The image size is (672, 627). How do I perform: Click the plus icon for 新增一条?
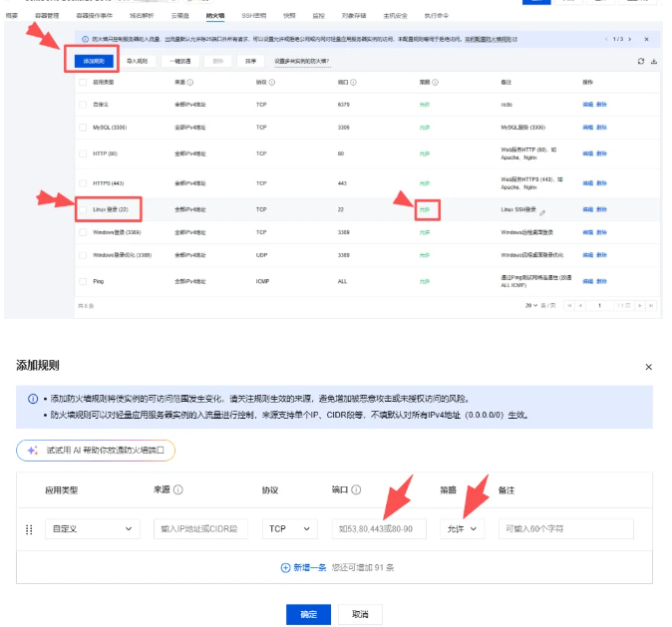point(285,567)
